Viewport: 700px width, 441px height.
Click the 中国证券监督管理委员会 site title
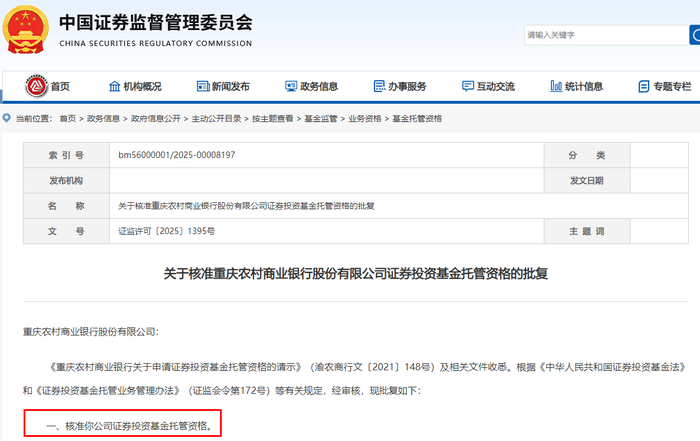(x=156, y=22)
